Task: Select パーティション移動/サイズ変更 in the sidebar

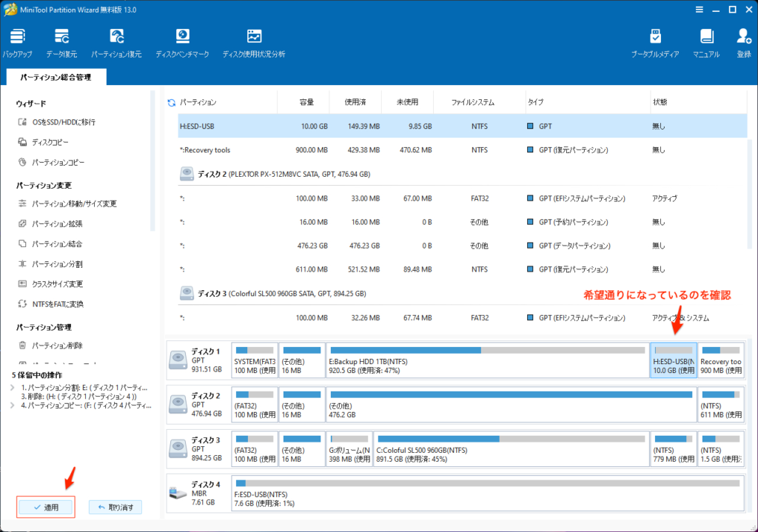Action: pos(74,203)
